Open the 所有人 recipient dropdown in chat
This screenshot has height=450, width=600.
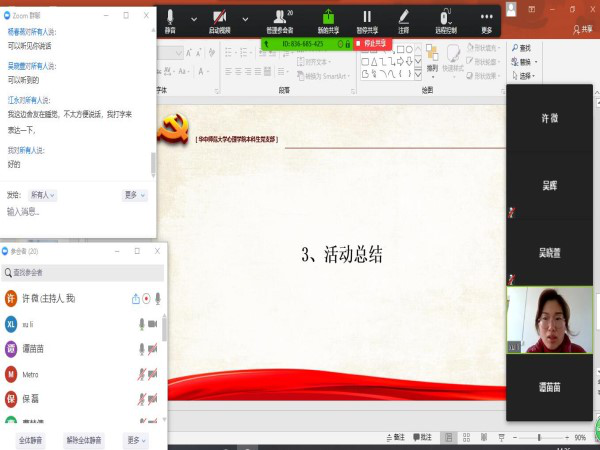point(43,195)
